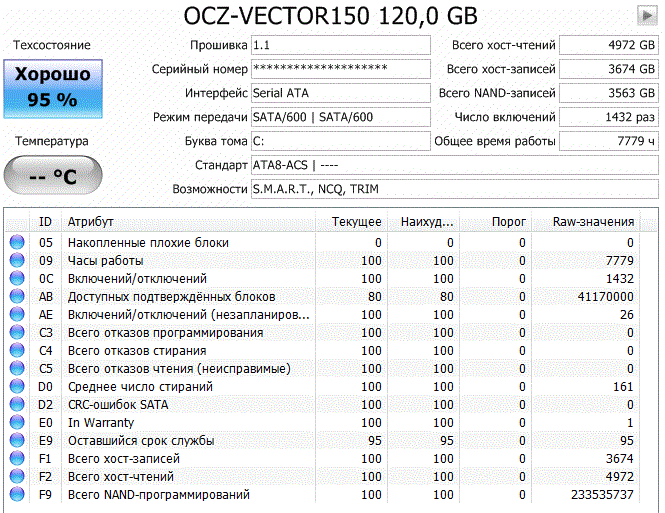
Task: Click status orb of CRC-ошибок SATA
Action: point(17,404)
